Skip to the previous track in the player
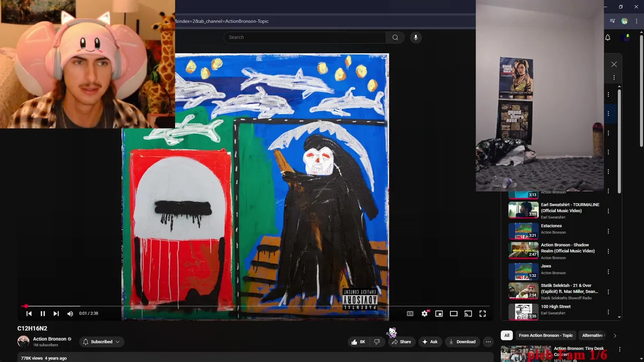Viewport: 644px width, 362px height. 29,313
